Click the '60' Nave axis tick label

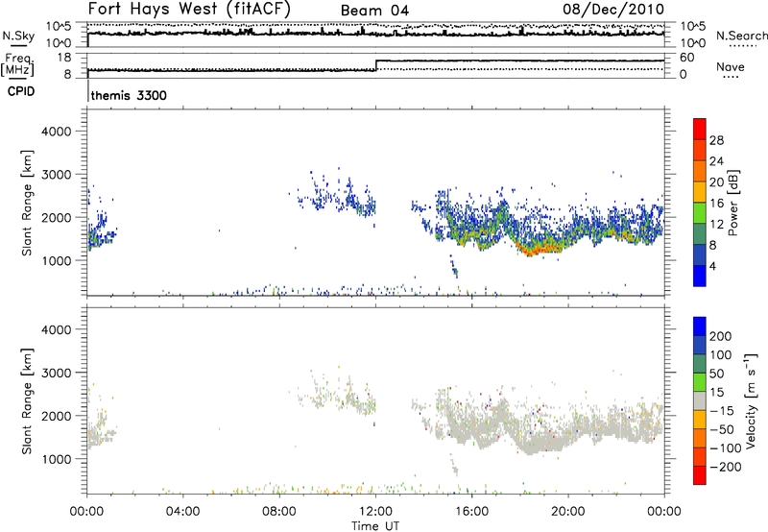coord(686,58)
